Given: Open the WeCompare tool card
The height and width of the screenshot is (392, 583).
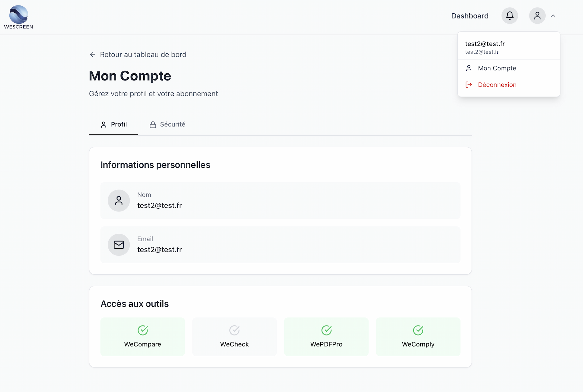Looking at the screenshot, I should tap(143, 337).
